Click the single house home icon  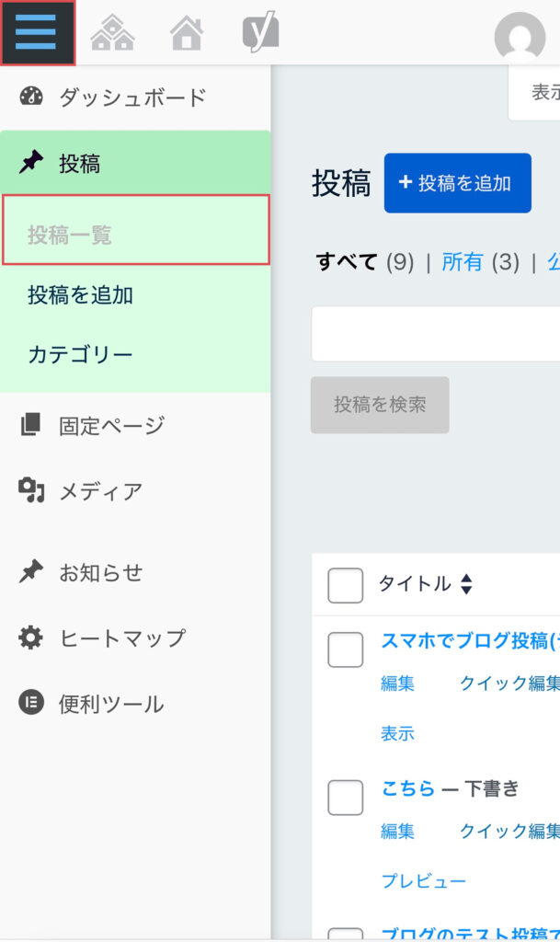(x=187, y=34)
